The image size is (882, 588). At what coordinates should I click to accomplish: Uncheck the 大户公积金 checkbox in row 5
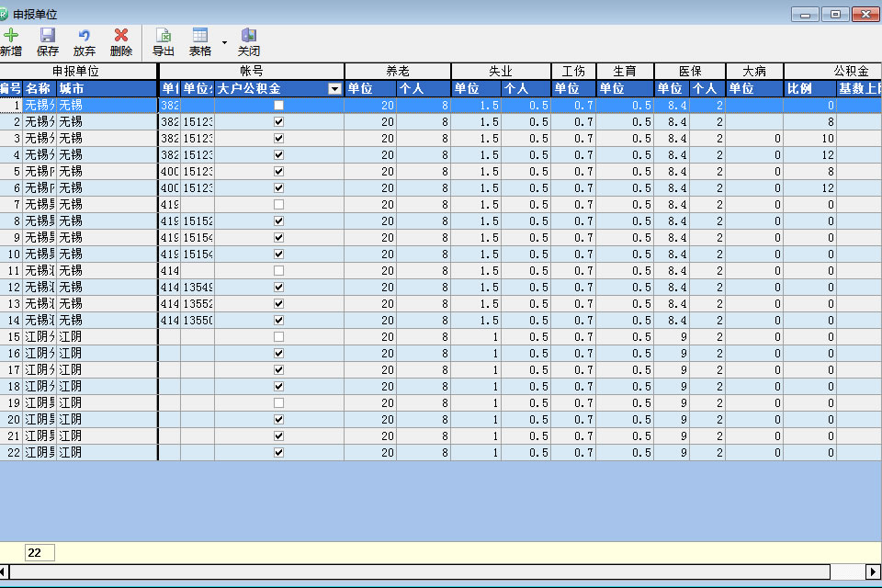click(279, 172)
